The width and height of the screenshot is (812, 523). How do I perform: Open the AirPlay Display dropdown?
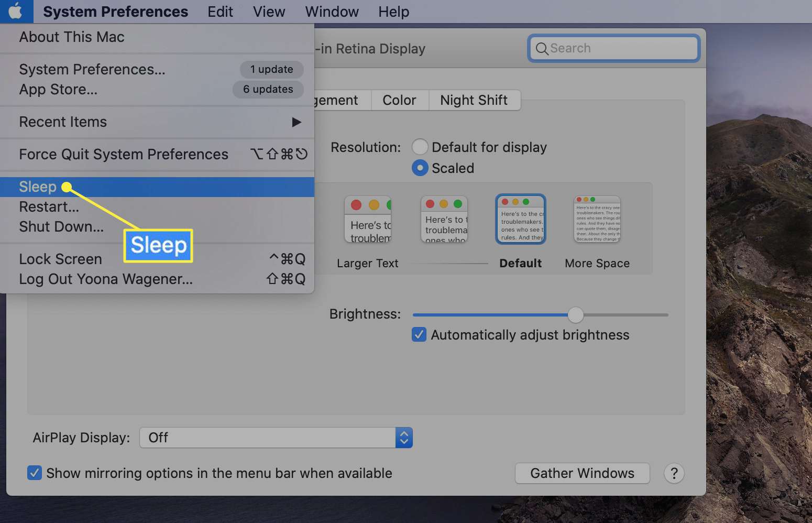pyautogui.click(x=276, y=438)
